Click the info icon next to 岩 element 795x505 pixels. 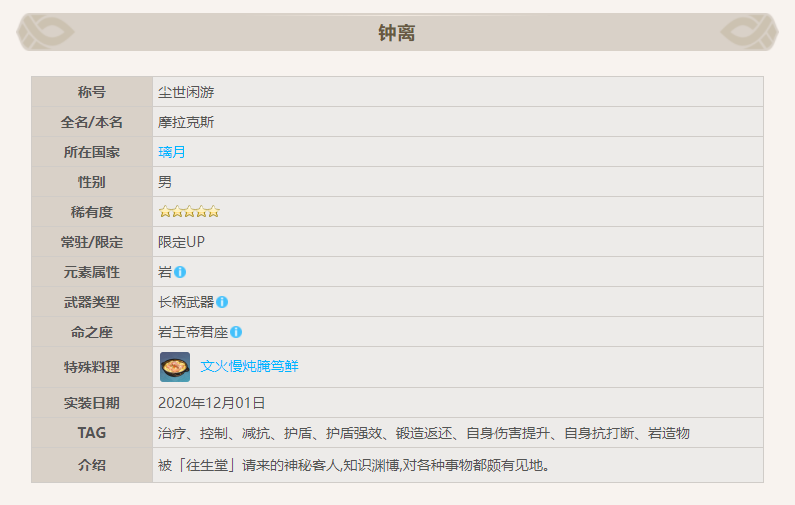[180, 272]
